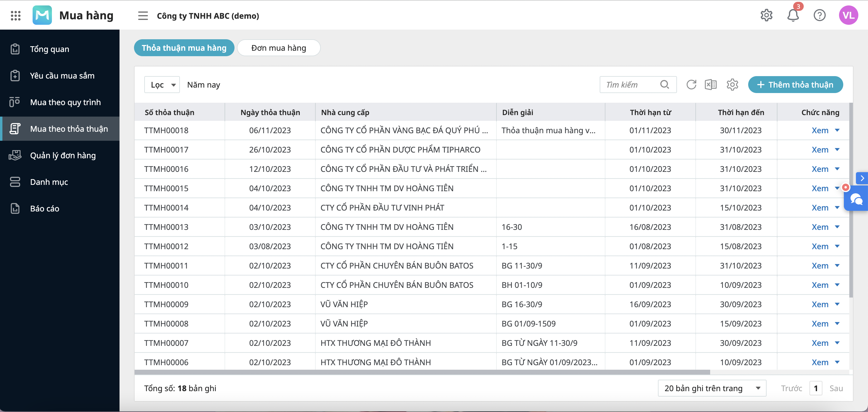Click Thêm thỏa thuận button
Viewport: 868px width, 412px height.
[x=795, y=85]
